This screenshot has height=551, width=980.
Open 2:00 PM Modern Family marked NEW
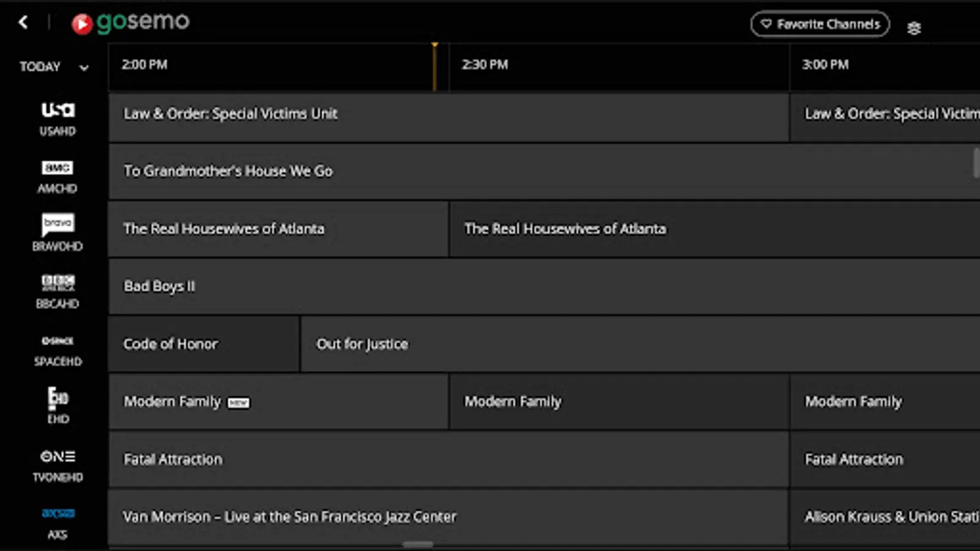pyautogui.click(x=278, y=402)
